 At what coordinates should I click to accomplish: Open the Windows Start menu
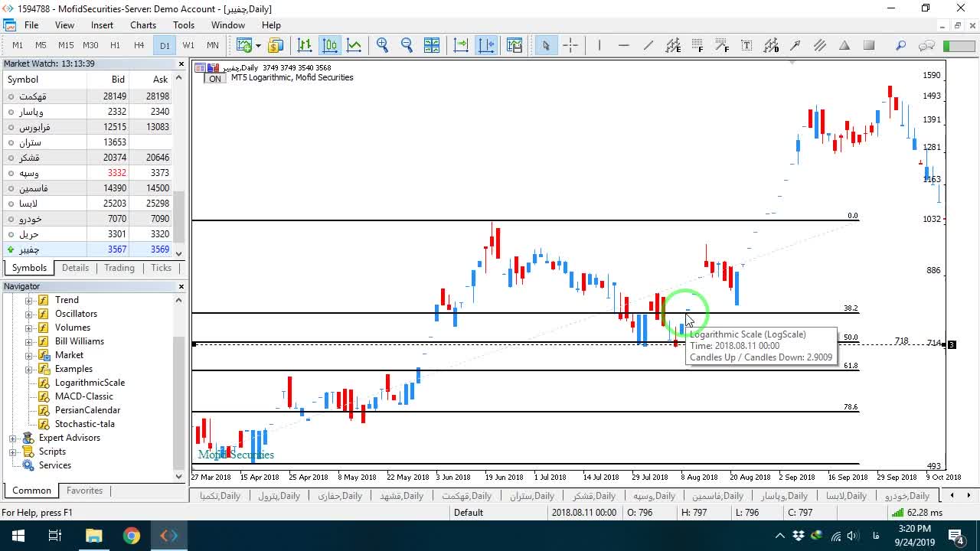pos(18,536)
